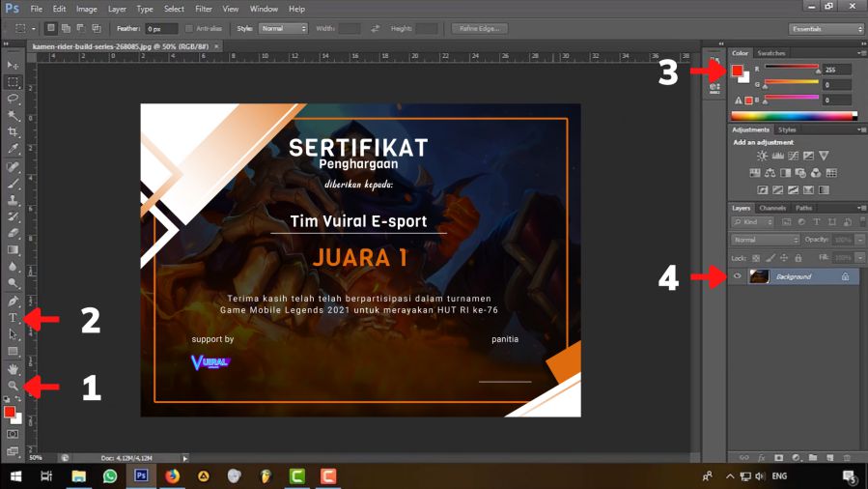868x489 pixels.
Task: Select the Zoom tool in toolbar
Action: [x=13, y=386]
